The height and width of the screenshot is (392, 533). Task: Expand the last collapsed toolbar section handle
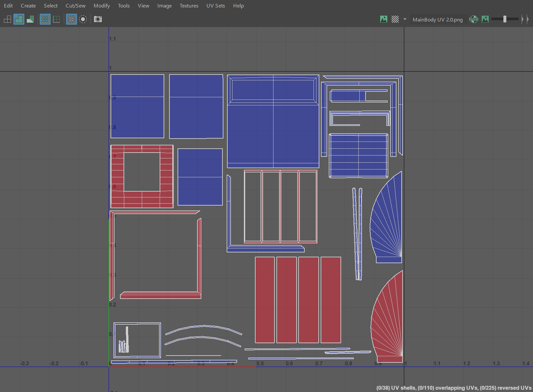click(x=527, y=19)
